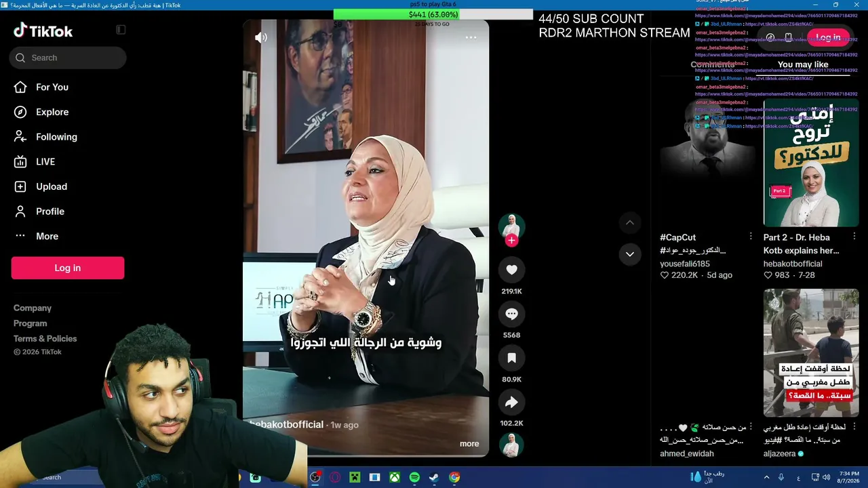Open the #CapCut video thumbnail

[707, 163]
